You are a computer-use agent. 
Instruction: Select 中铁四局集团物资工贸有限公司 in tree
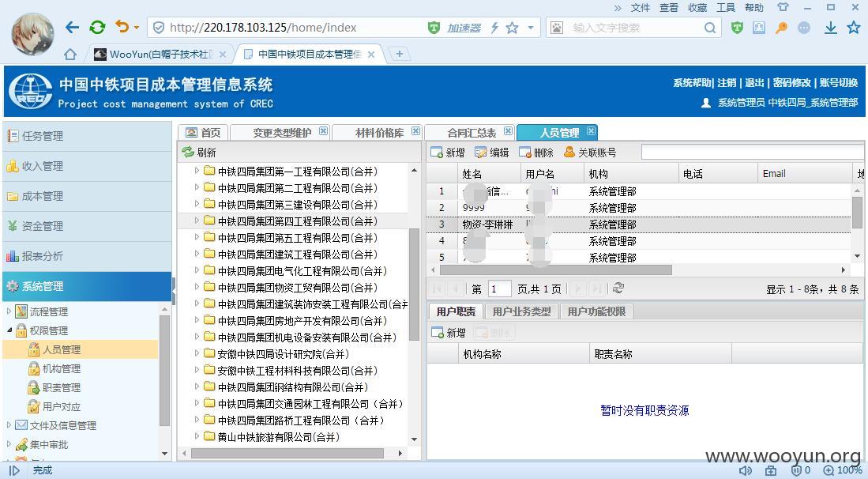[x=297, y=288]
